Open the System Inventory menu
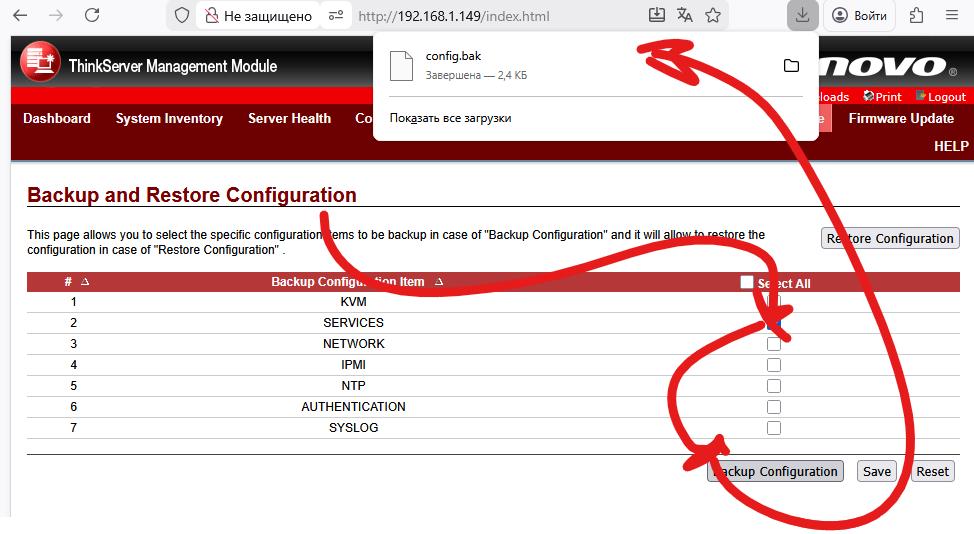Viewport: 974px width, 534px height. [169, 118]
